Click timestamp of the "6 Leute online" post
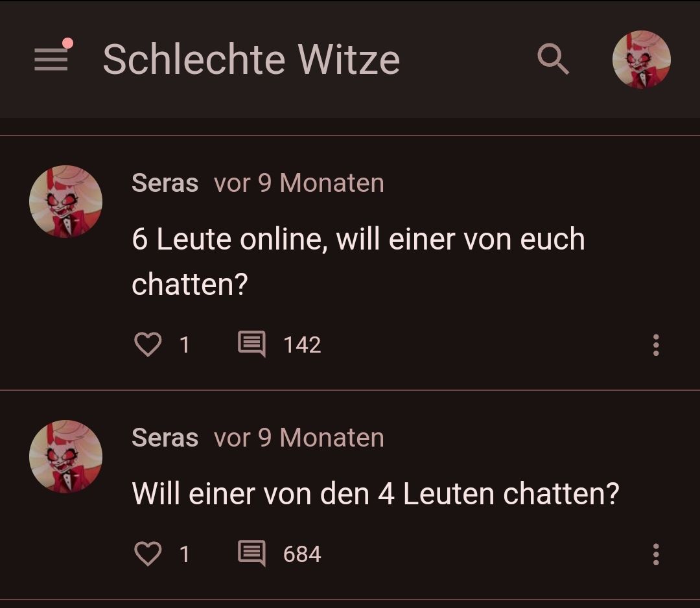 point(299,183)
